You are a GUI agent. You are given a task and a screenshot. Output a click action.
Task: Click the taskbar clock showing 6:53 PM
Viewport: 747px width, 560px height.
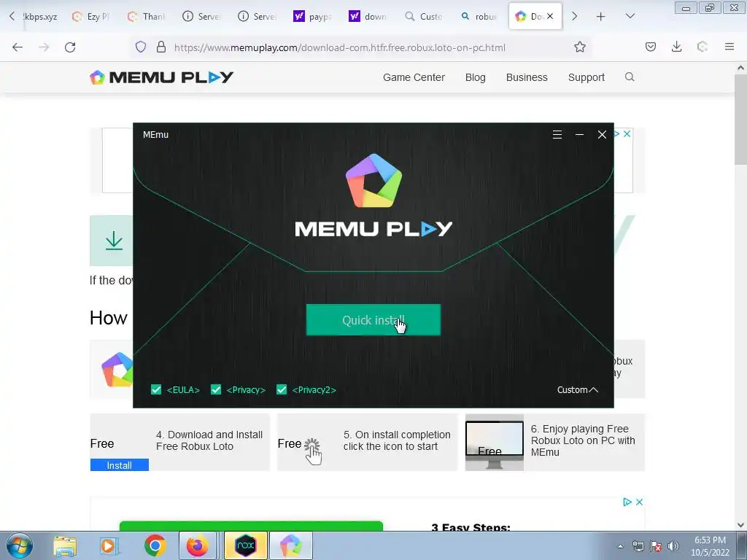click(x=710, y=546)
